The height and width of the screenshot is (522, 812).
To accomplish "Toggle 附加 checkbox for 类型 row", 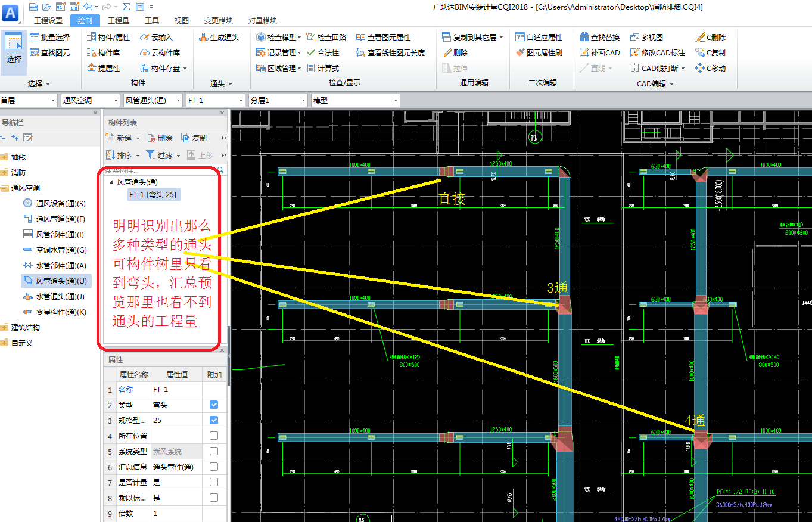I will point(214,405).
